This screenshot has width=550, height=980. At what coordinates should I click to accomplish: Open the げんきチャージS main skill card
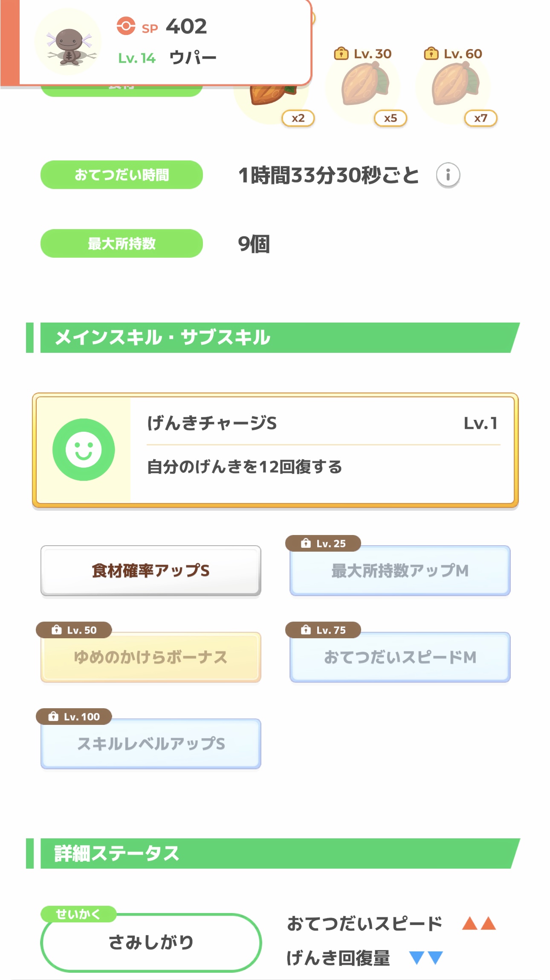(x=275, y=450)
